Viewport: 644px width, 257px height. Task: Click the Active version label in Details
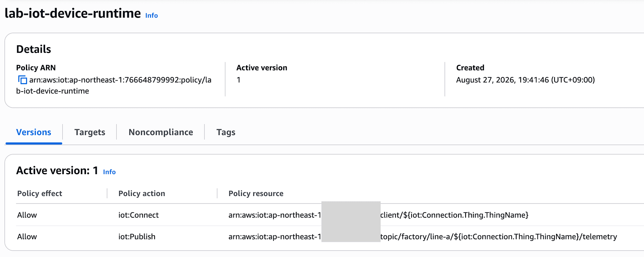click(262, 68)
